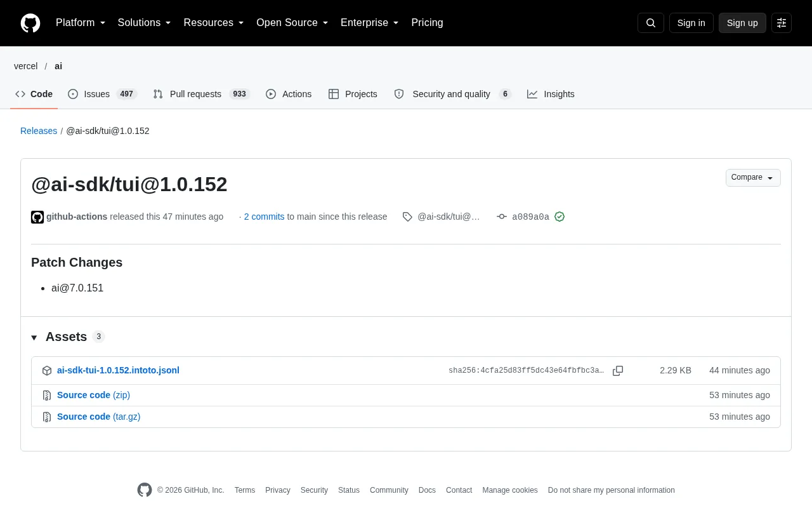
Task: Open the Actions tab
Action: (x=289, y=94)
